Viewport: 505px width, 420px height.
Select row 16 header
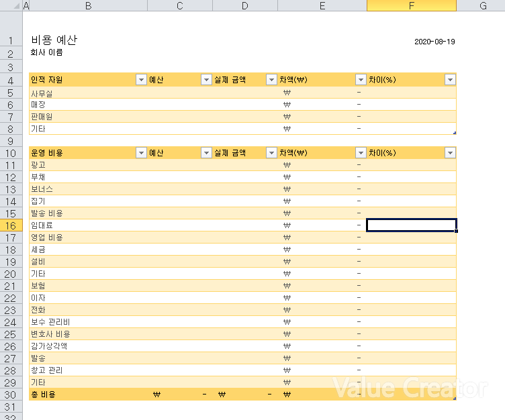click(11, 225)
